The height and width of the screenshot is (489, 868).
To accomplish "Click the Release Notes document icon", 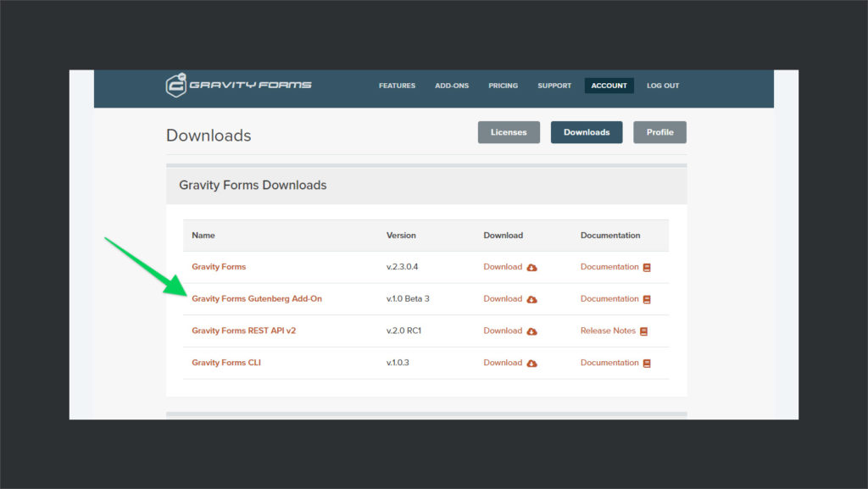I will coord(644,331).
